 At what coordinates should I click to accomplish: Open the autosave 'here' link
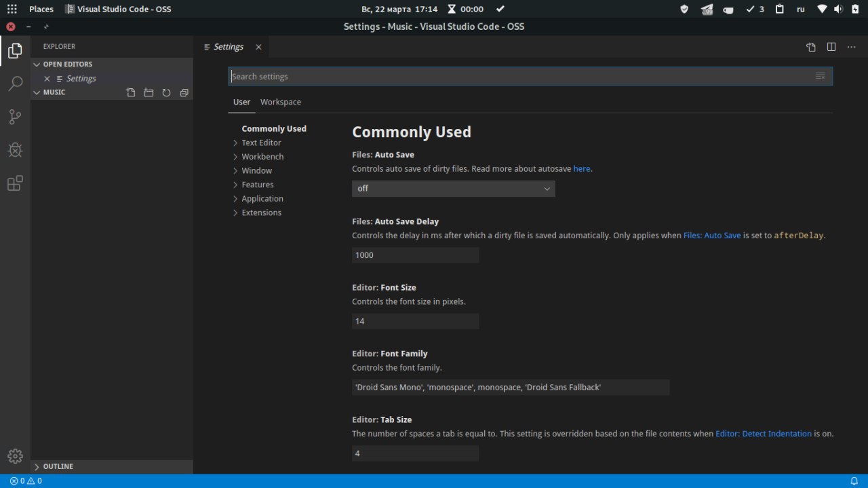pos(582,169)
